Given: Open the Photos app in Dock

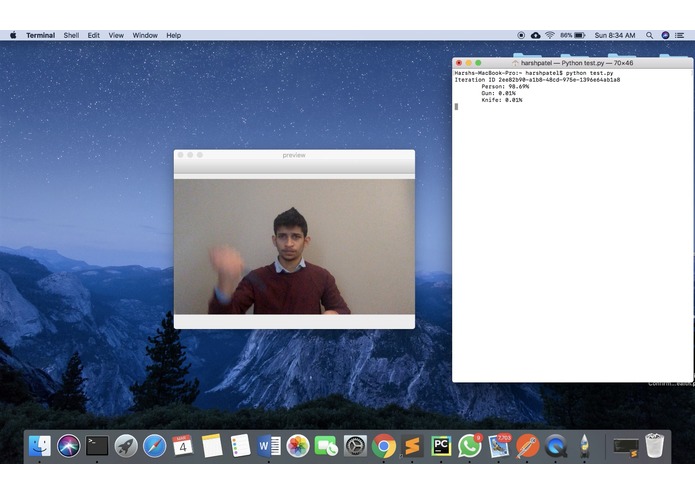Looking at the screenshot, I should [x=298, y=446].
